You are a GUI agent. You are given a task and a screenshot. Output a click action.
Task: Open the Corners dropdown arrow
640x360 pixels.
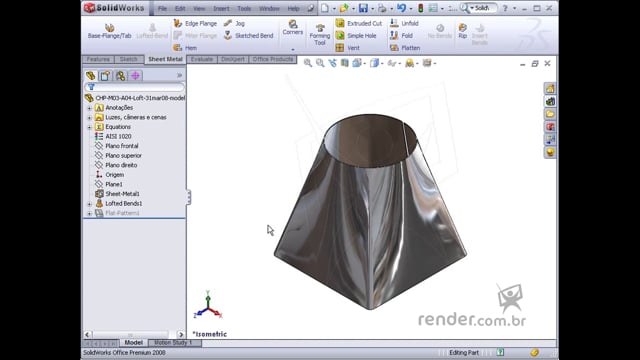pyautogui.click(x=293, y=49)
